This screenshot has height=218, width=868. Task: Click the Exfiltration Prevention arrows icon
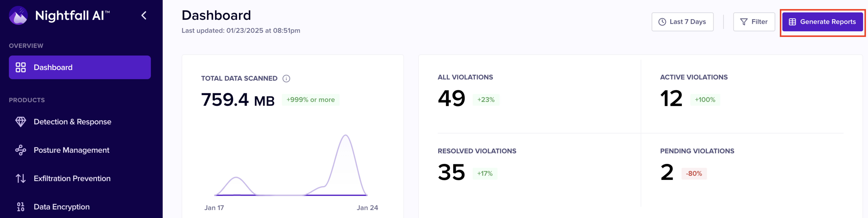coord(21,178)
